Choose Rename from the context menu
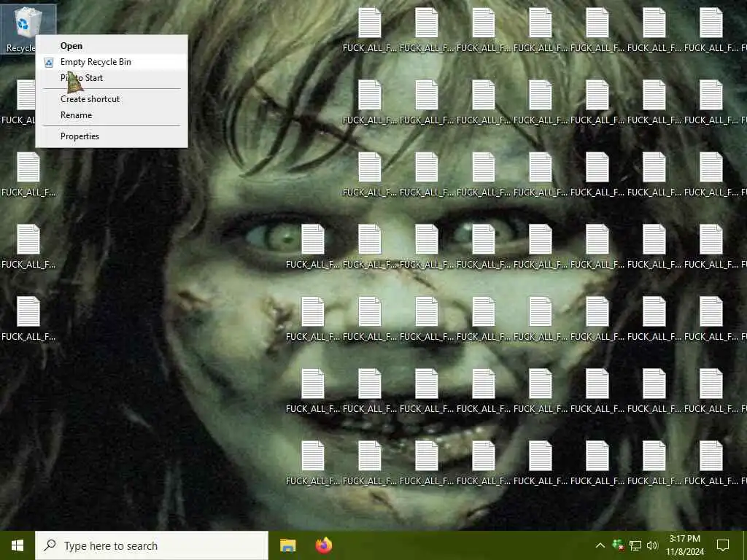 click(112, 115)
